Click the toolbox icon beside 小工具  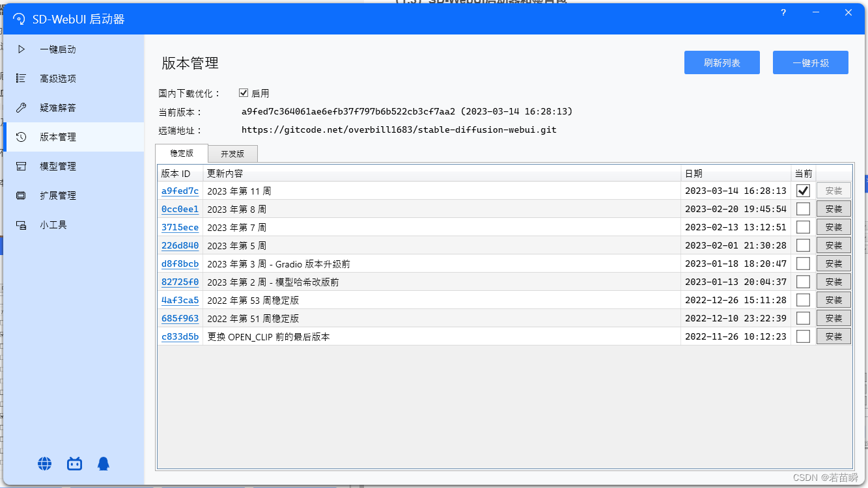(x=21, y=225)
